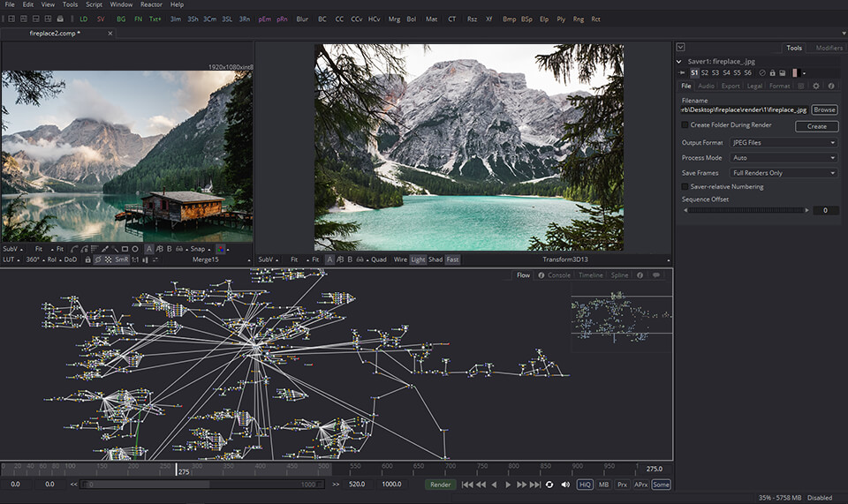Image resolution: width=848 pixels, height=504 pixels.
Task: Open the Reactor menu
Action: click(151, 4)
